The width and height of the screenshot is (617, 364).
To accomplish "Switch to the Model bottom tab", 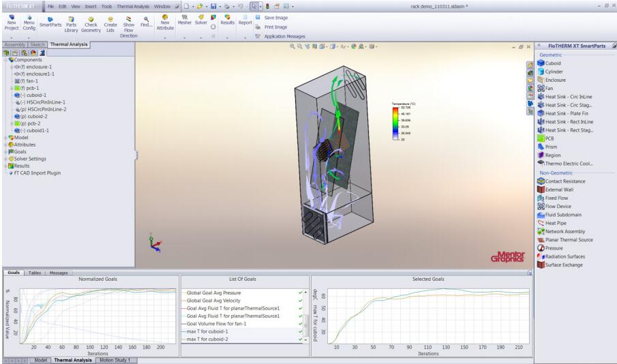I will pos(40,360).
